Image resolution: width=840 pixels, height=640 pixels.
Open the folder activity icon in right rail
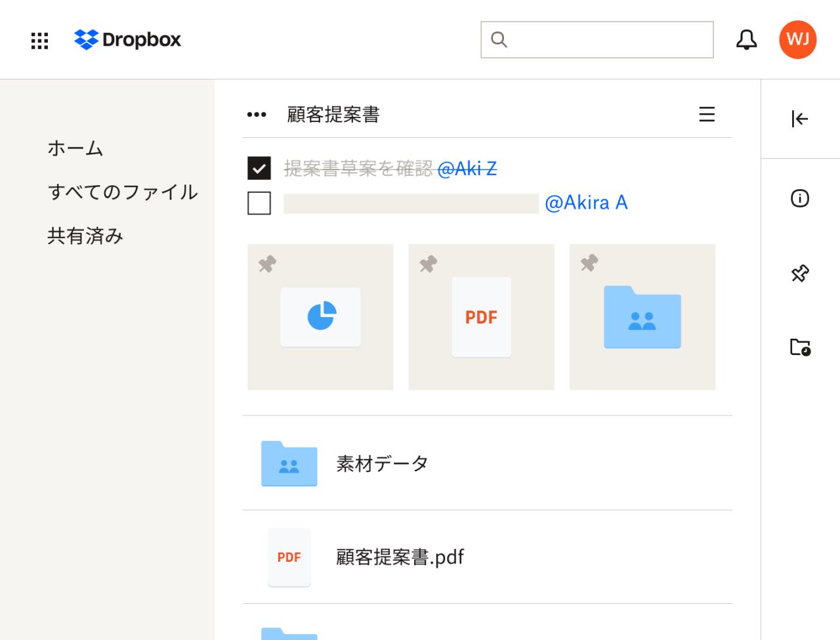tap(799, 348)
